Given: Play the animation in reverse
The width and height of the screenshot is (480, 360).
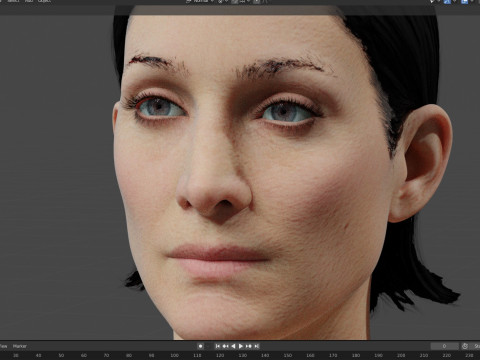Looking at the screenshot, I should point(233,346).
